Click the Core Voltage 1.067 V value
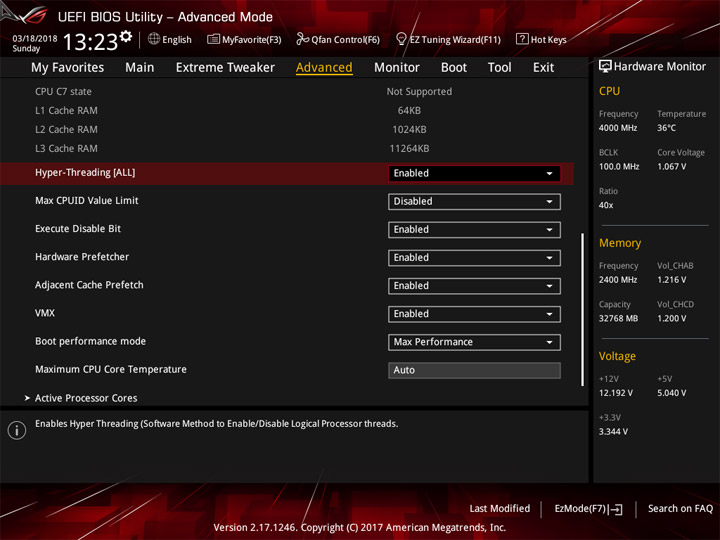Viewport: 720px width, 540px height. click(671, 167)
